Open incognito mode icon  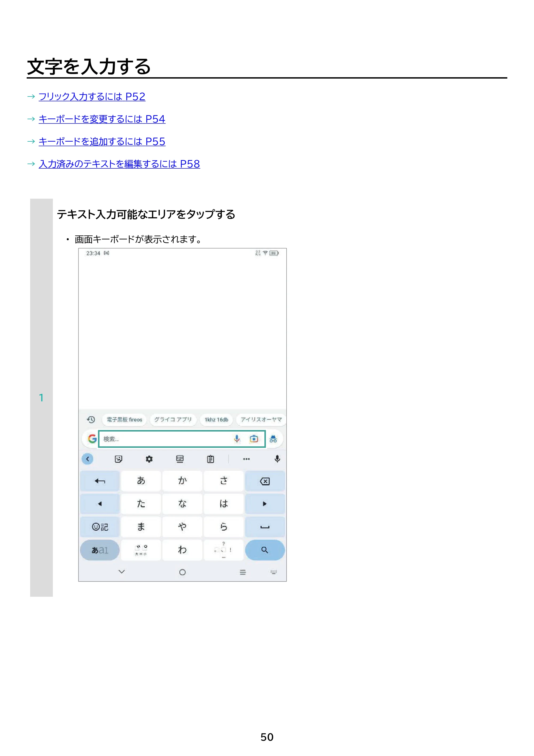pos(273,439)
